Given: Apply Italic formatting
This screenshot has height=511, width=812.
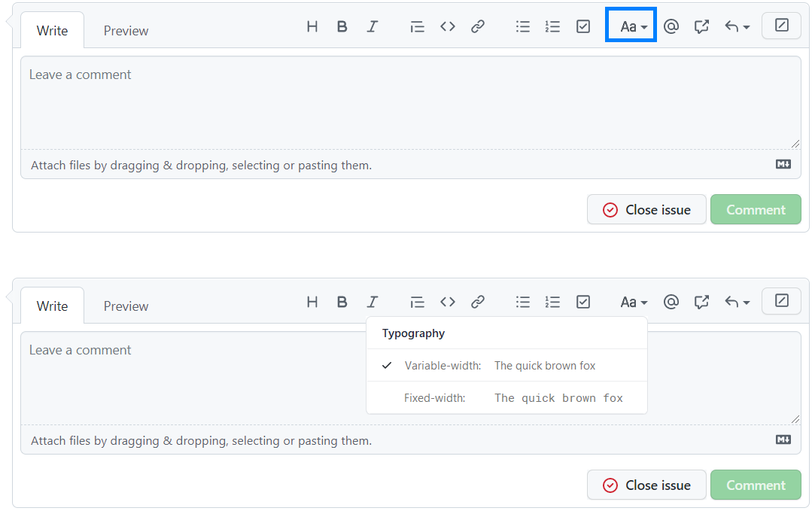Looking at the screenshot, I should point(373,26).
